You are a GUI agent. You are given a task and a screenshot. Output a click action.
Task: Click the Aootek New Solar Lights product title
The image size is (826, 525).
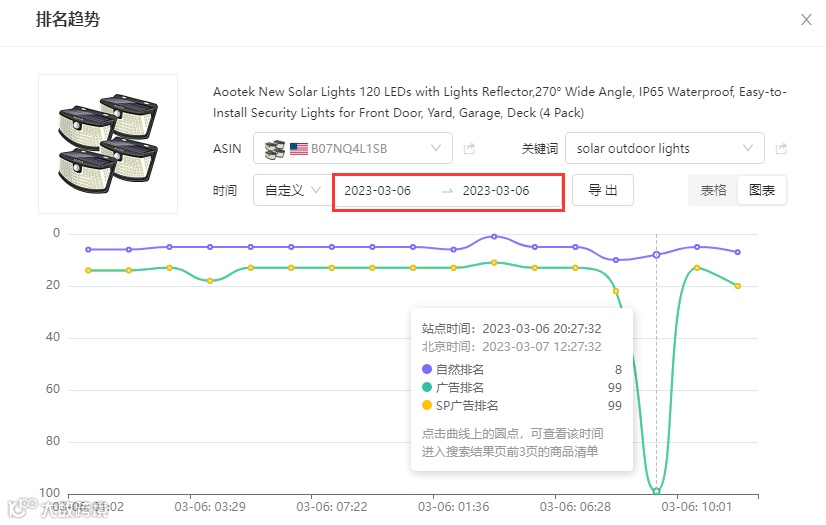click(499, 102)
